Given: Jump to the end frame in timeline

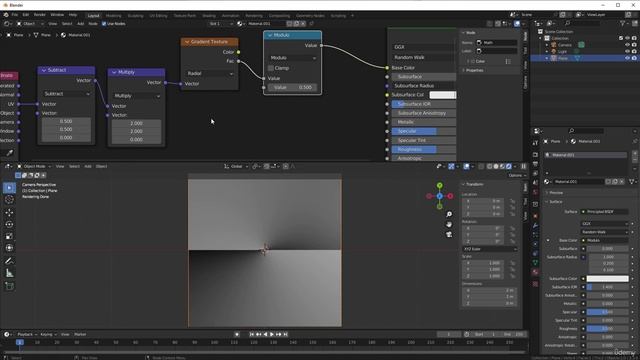Looking at the screenshot, I should pos(285,334).
